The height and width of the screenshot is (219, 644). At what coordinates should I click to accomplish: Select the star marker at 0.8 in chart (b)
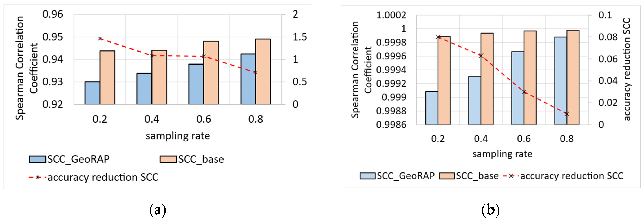[x=567, y=114]
